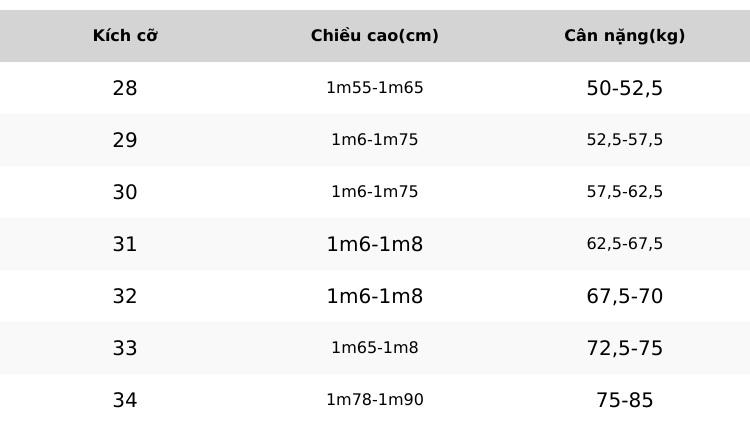Click height value 1m78-1m90
This screenshot has height=426, width=750.
coord(375,400)
